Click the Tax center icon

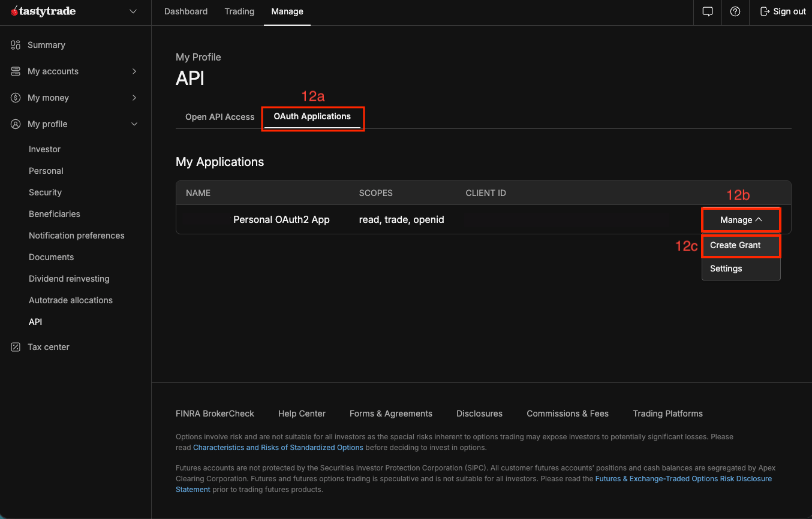pos(16,347)
